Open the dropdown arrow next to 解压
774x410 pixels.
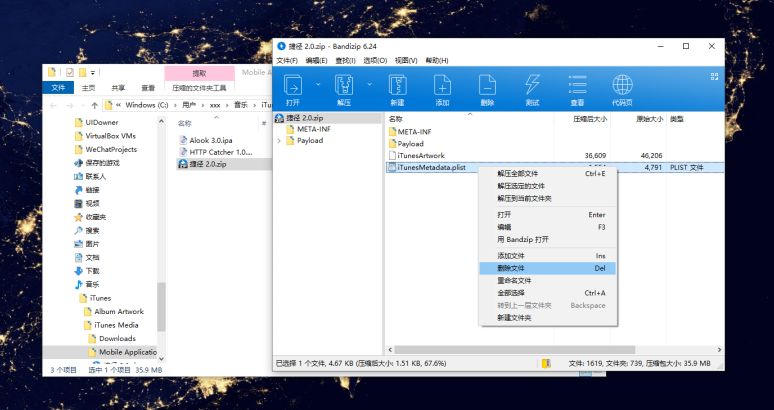click(369, 84)
